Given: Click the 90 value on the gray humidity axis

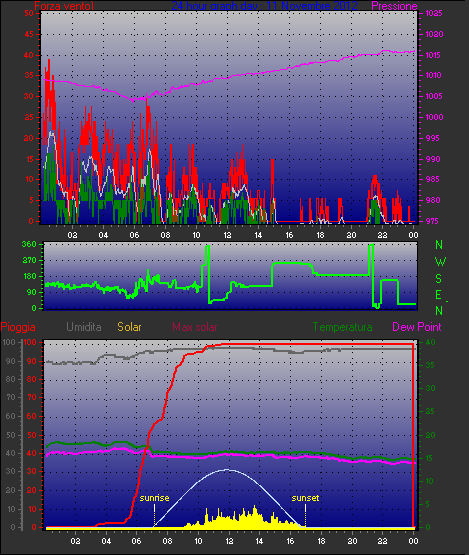Looking at the screenshot, I should pos(11,361).
